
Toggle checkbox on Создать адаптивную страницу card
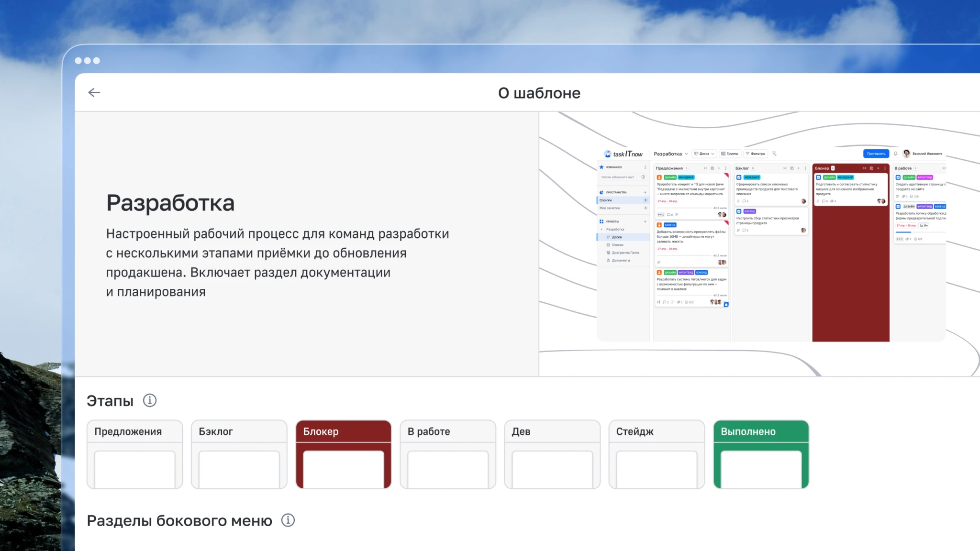point(898,177)
